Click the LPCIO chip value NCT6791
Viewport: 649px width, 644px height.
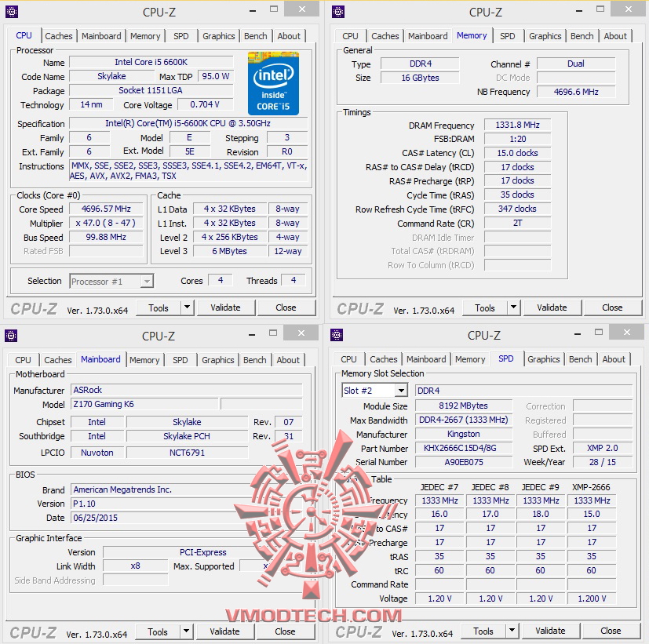coord(187,453)
